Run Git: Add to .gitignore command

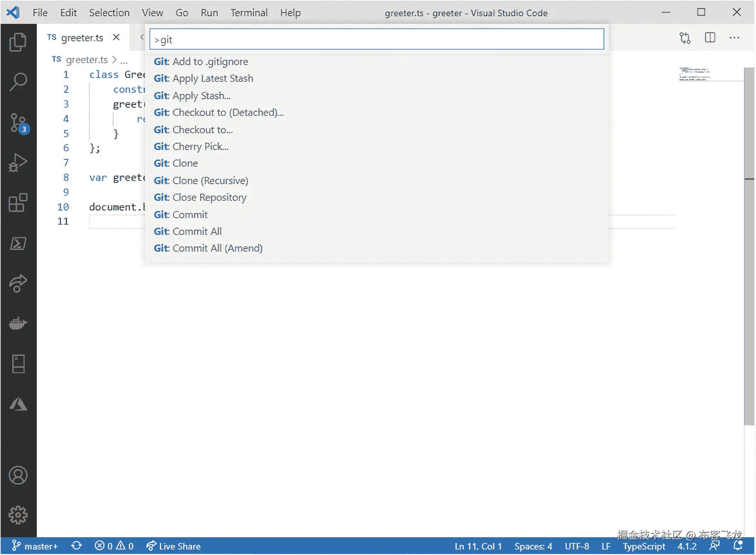377,61
